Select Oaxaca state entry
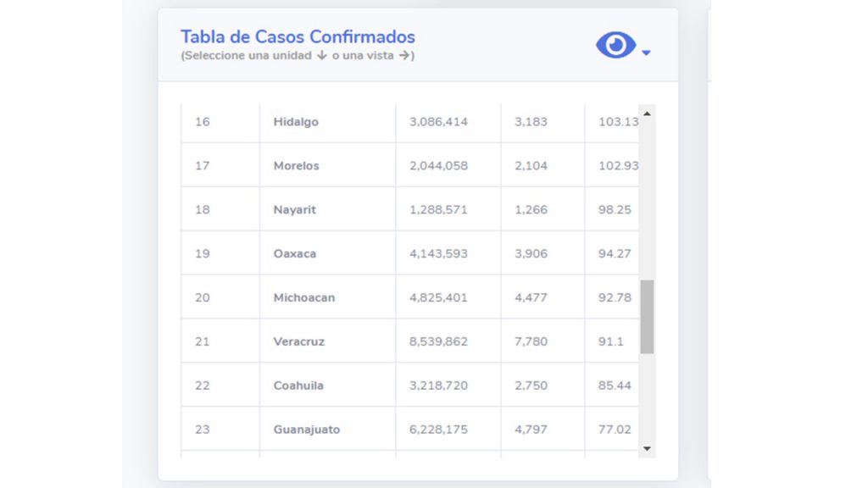 [x=294, y=253]
